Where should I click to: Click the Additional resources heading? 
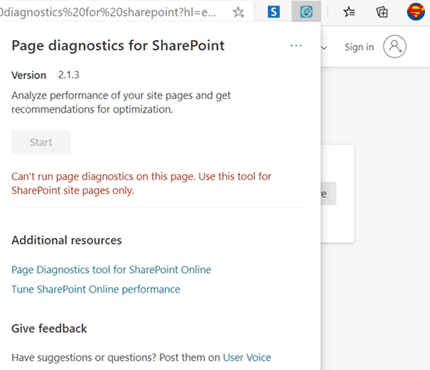coord(67,240)
